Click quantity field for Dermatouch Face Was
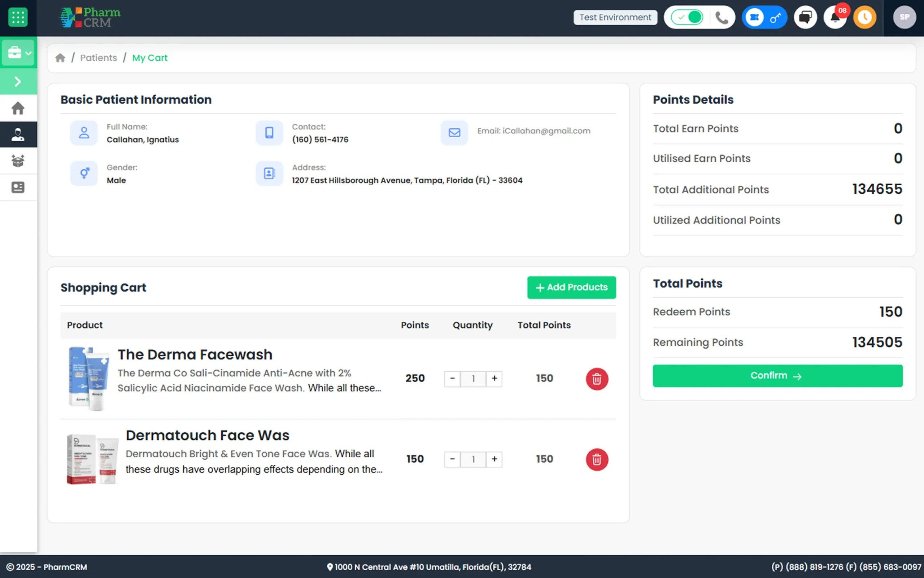 pos(473,459)
